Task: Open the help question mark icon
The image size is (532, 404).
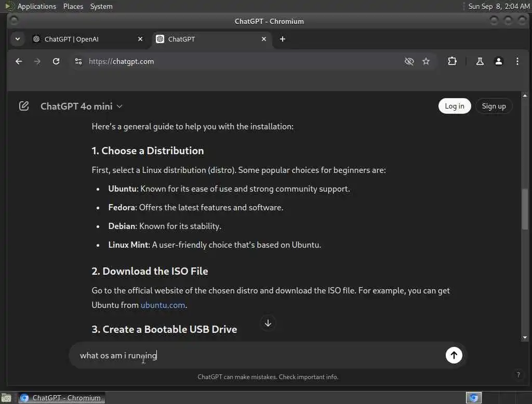Action: tap(518, 374)
